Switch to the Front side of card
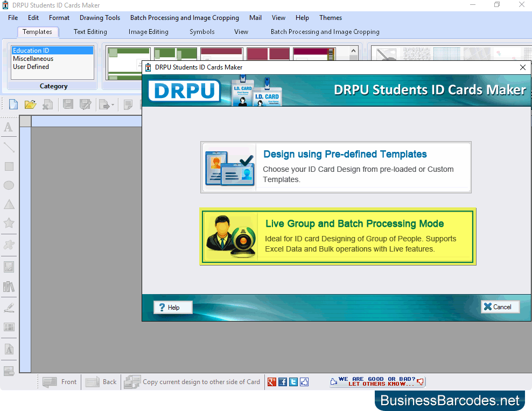Viewport: 532px width, 411px height. coord(59,381)
